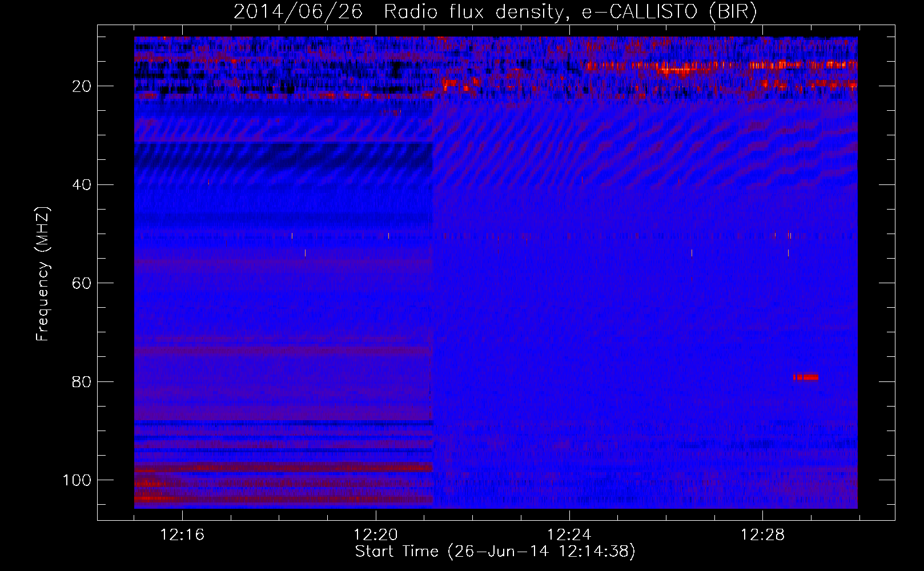The image size is (924, 571).
Task: Click the bright red burst near 80 MHz
Action: (806, 377)
